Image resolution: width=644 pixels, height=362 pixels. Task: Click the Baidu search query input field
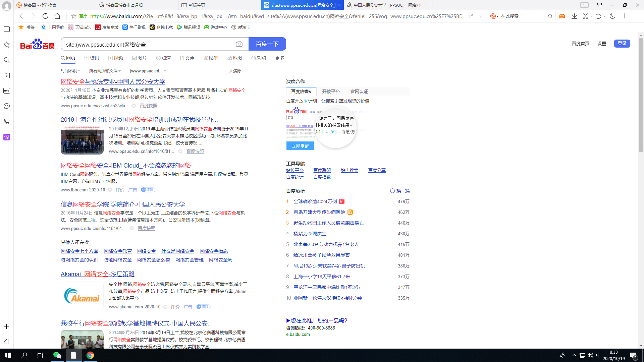tap(148, 44)
